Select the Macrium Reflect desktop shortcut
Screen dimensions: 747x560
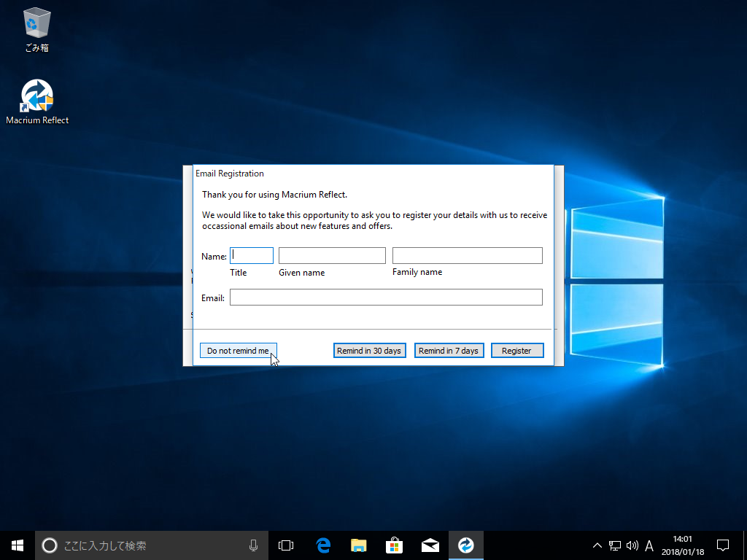tap(37, 102)
